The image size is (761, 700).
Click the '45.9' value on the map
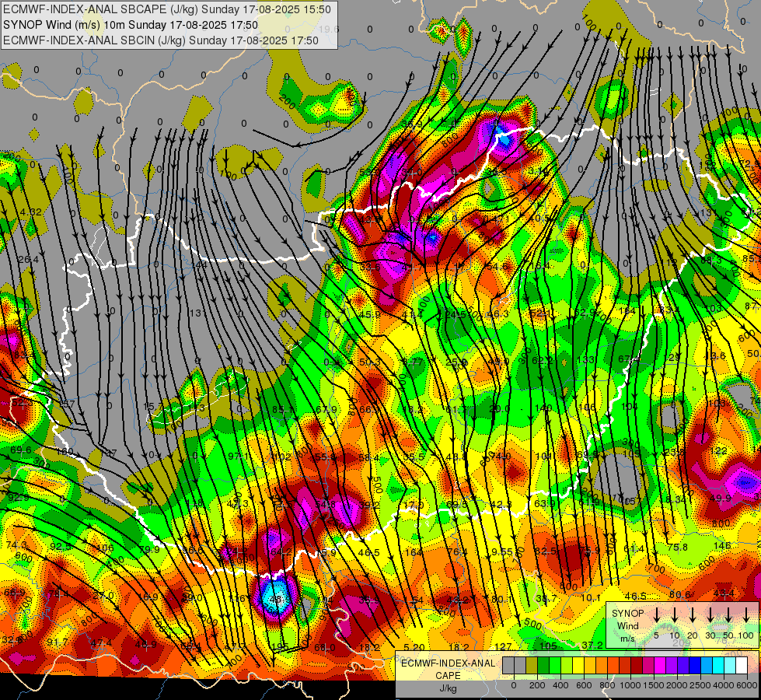click(370, 314)
